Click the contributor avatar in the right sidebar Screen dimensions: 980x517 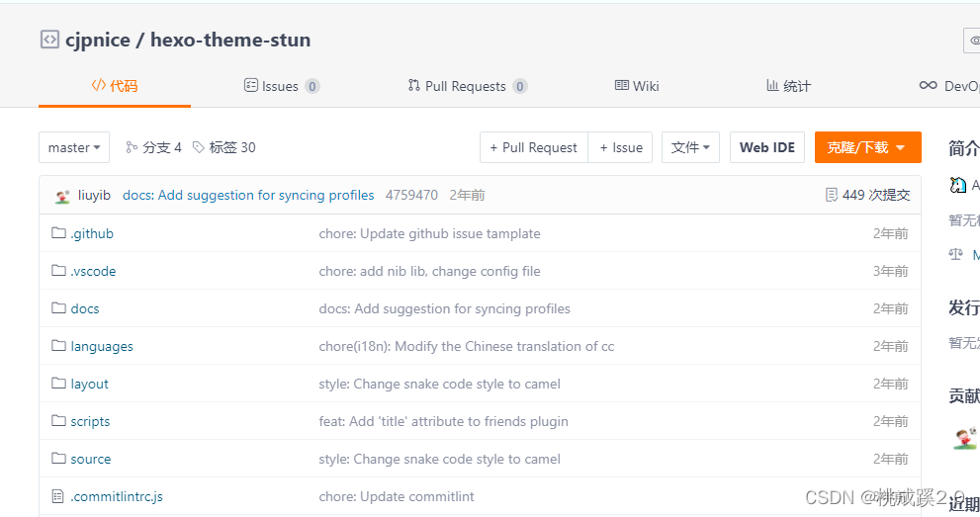965,438
